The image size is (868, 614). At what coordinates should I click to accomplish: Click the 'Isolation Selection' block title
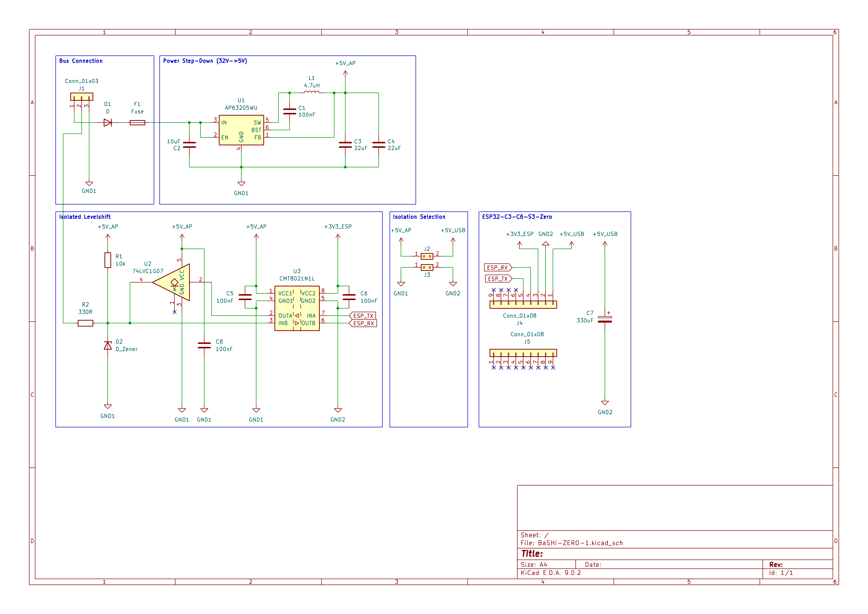click(x=419, y=217)
